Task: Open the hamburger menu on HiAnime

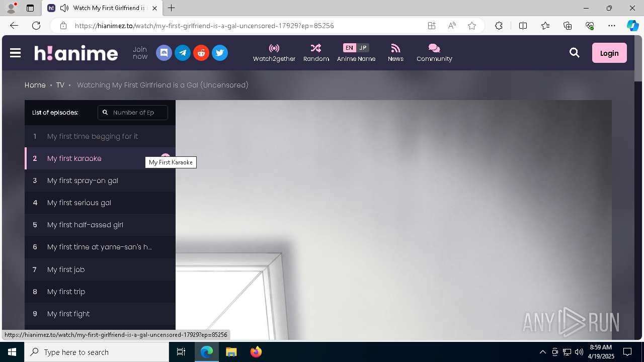Action: coord(15,53)
